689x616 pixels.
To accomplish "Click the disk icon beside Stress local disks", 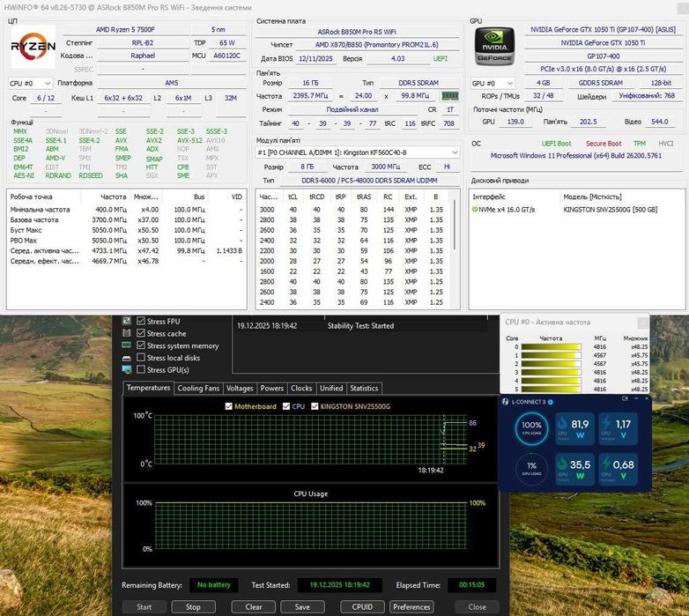I will [127, 358].
